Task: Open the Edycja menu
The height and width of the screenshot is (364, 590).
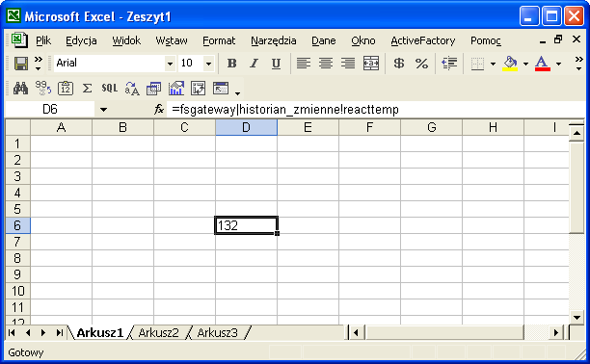Action: 81,40
